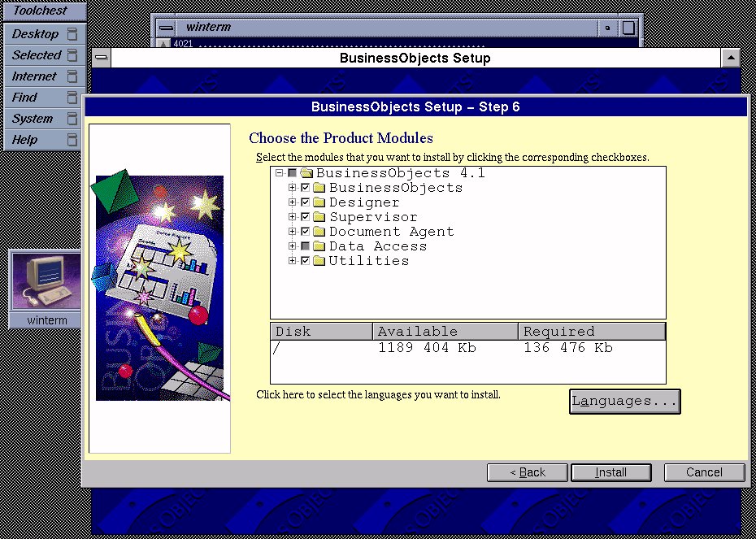The image size is (756, 539).
Task: Expand the Supervisor tree node
Action: coord(293,217)
